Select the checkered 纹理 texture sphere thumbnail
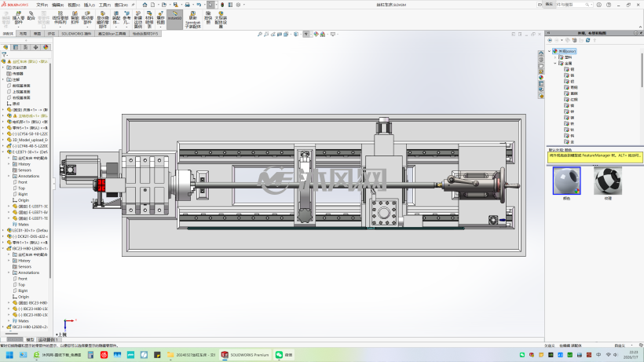644x362 pixels. pyautogui.click(x=608, y=181)
